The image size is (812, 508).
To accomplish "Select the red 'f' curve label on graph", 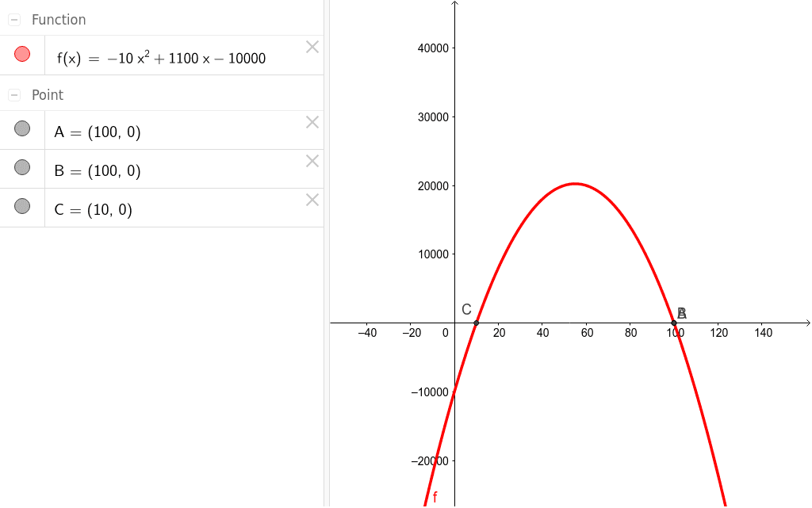I will [x=434, y=497].
